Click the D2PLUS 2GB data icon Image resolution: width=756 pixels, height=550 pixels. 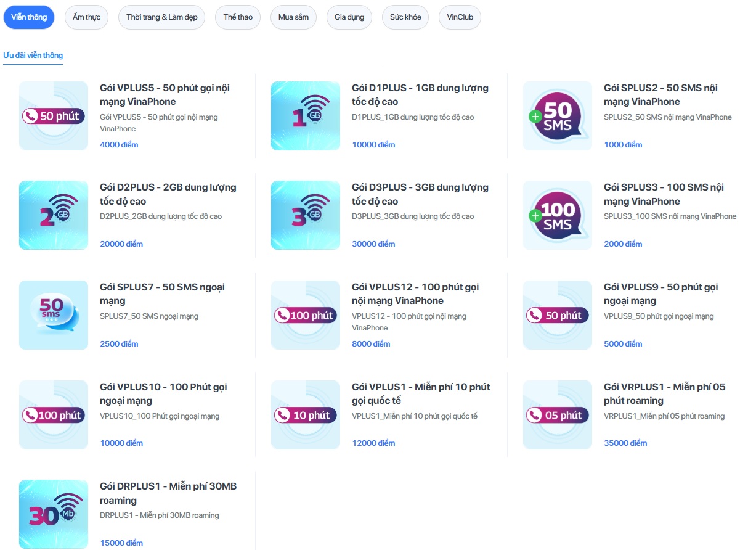54,215
